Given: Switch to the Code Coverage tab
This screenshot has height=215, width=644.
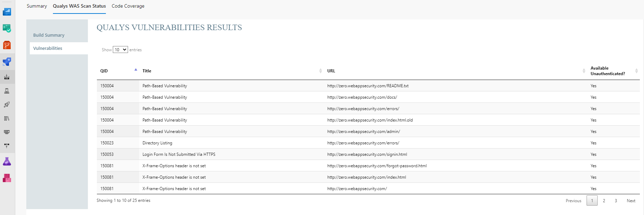Looking at the screenshot, I should pyautogui.click(x=128, y=6).
